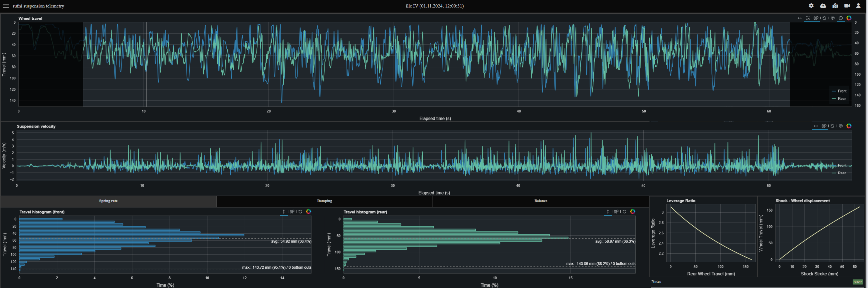This screenshot has height=288, width=868.
Task: Toggle Front series in Wheel travel legend
Action: (839, 91)
